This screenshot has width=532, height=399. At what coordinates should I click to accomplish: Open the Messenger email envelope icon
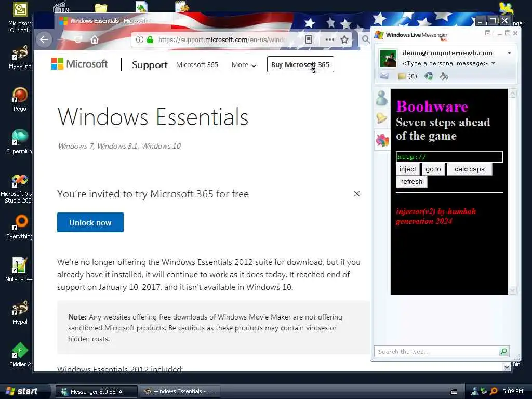tap(384, 76)
